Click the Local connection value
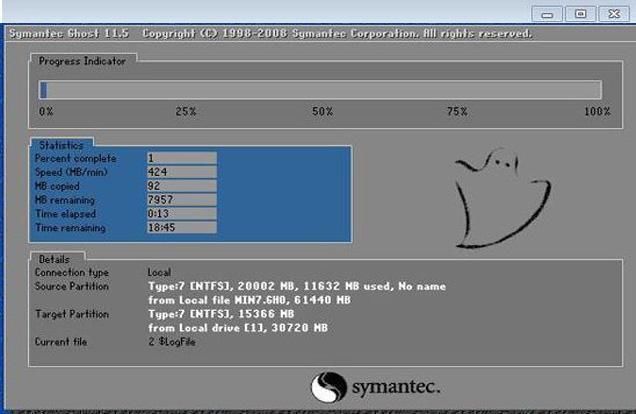Screen dimensions: 636x414 tap(159, 272)
